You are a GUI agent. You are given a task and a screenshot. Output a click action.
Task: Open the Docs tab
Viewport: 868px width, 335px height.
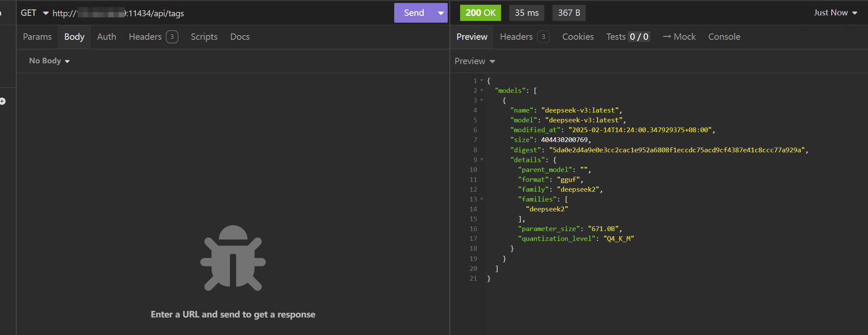(240, 37)
